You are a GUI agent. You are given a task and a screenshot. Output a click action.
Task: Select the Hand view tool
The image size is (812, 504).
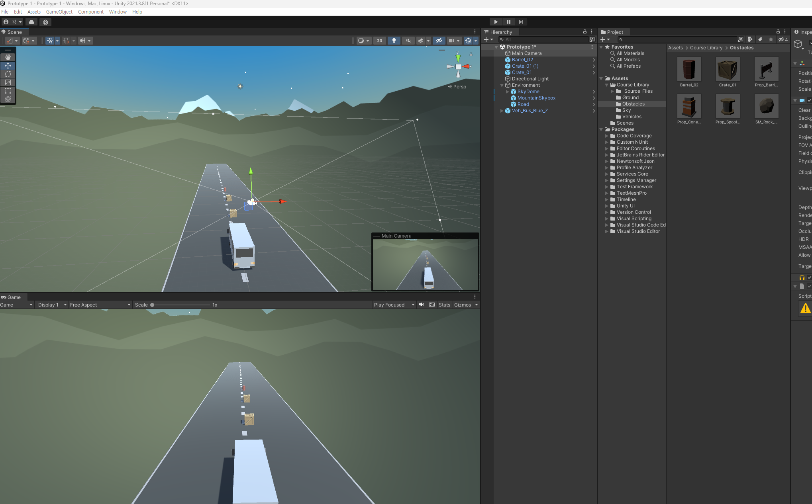(x=8, y=57)
